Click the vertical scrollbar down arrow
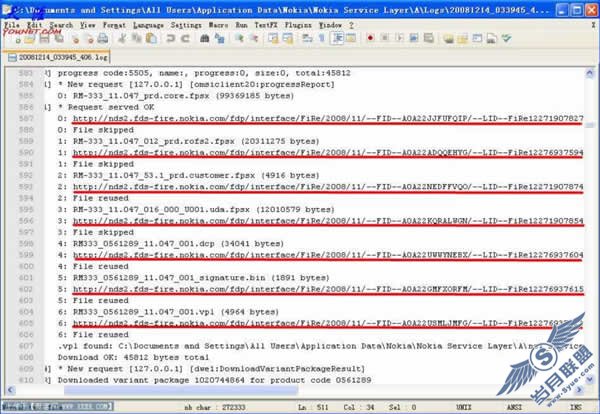The height and width of the screenshot is (414, 600). coord(590,380)
